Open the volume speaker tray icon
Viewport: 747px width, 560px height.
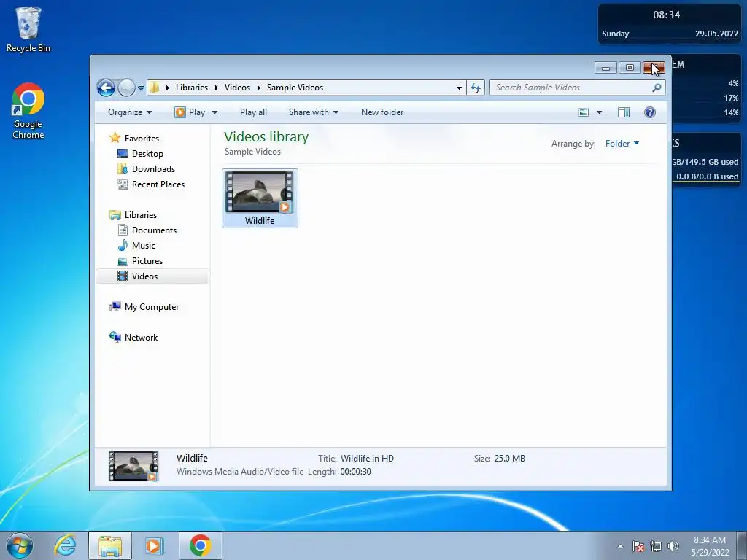point(673,546)
